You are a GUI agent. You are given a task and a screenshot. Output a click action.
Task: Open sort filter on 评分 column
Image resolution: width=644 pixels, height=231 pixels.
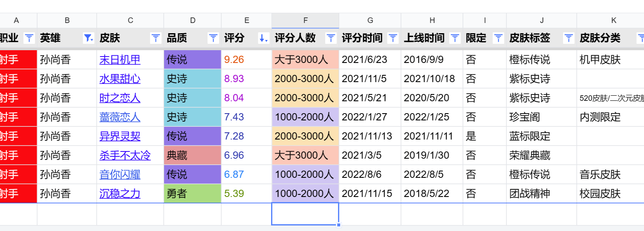coord(263,38)
